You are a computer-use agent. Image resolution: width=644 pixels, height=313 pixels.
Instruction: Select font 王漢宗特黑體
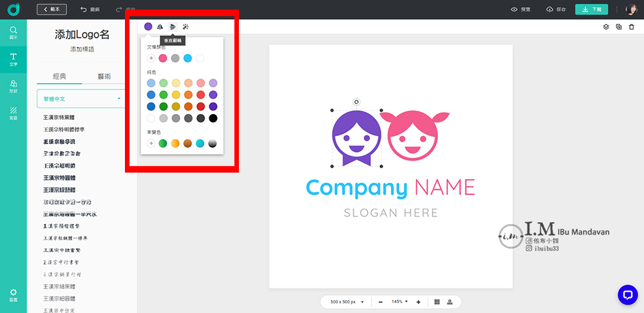pos(59,117)
